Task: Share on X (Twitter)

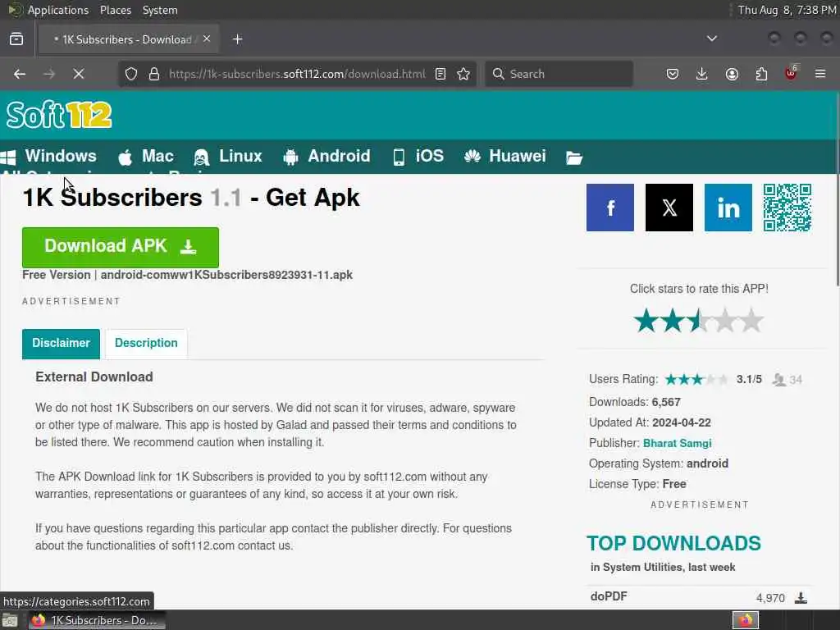Action: [669, 208]
